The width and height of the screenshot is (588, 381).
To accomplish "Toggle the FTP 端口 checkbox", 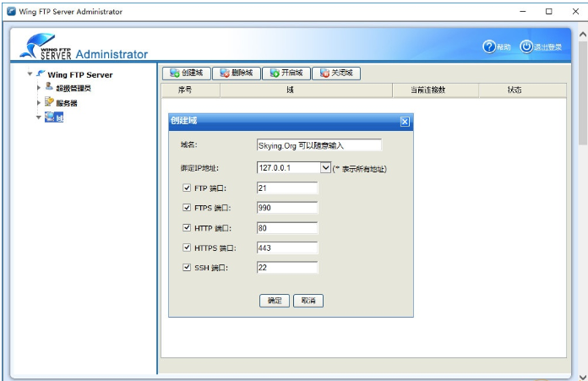I will tap(187, 188).
